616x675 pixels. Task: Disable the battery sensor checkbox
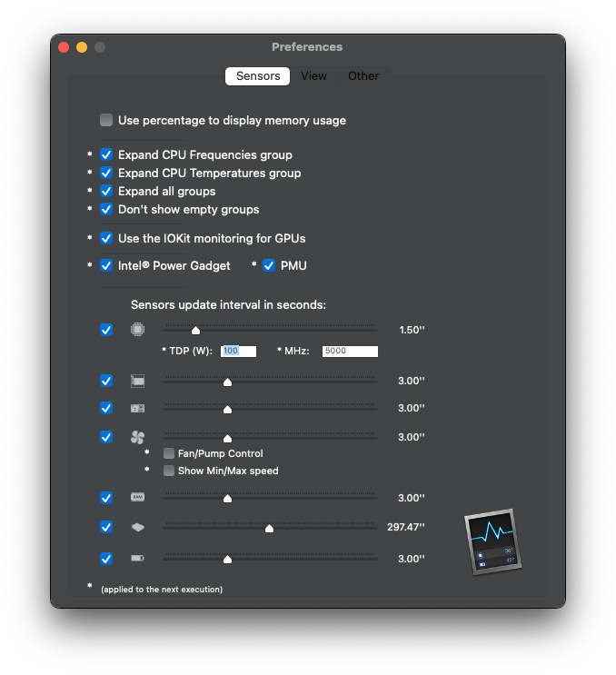tap(106, 559)
